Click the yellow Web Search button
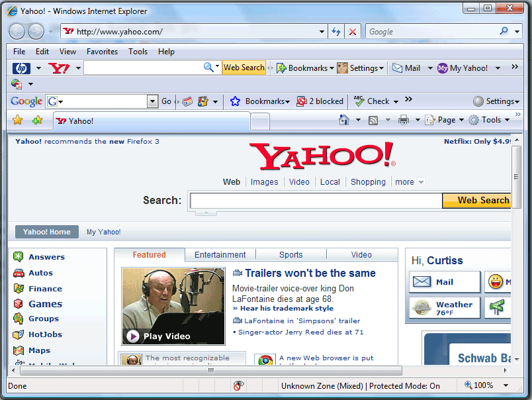 point(478,201)
